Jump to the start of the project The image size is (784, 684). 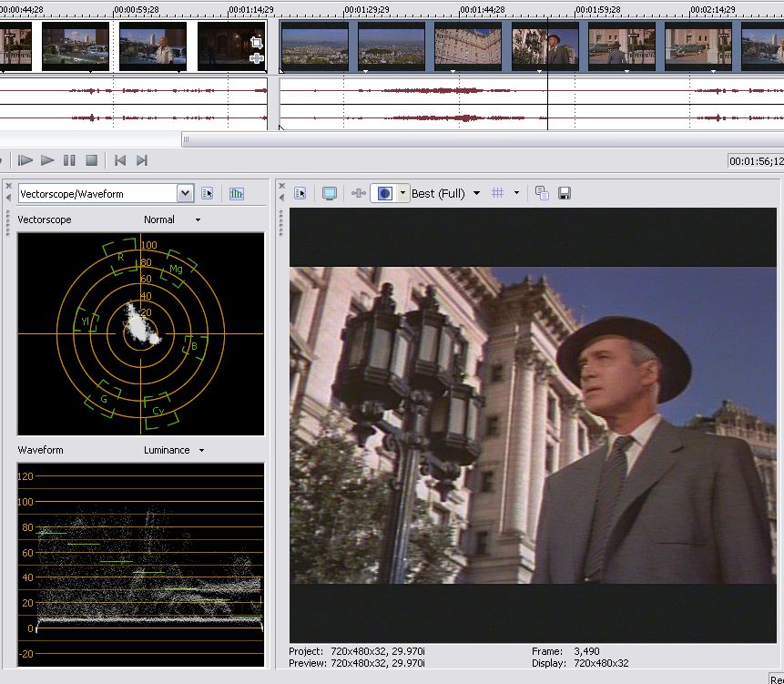click(120, 160)
